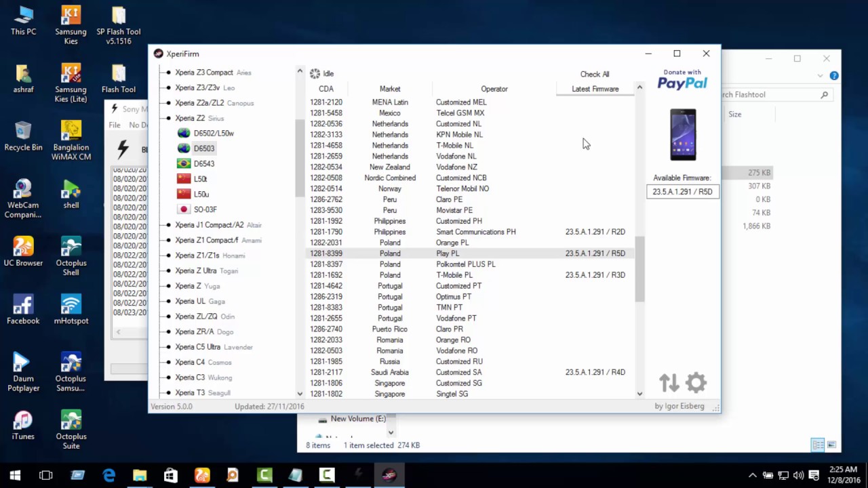
Task: Click the Japan flag icon beside SO-03F
Action: click(x=183, y=209)
